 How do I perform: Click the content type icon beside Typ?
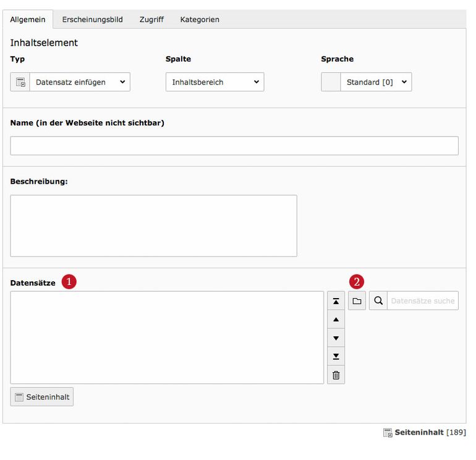(x=20, y=82)
